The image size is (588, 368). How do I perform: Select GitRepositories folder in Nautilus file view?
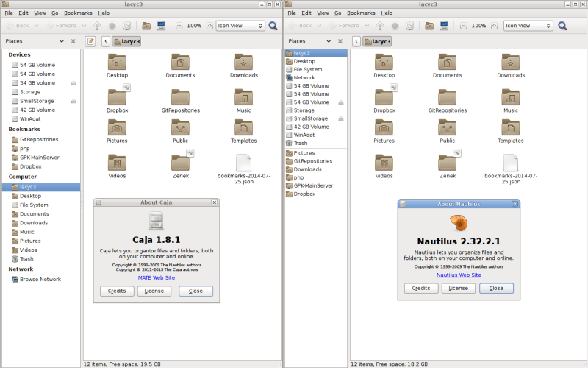click(448, 101)
